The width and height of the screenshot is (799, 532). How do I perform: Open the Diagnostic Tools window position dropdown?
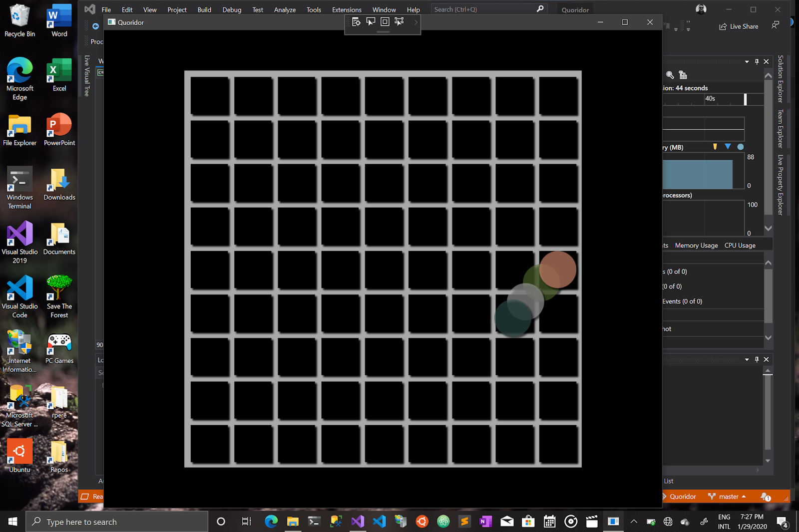(x=746, y=61)
